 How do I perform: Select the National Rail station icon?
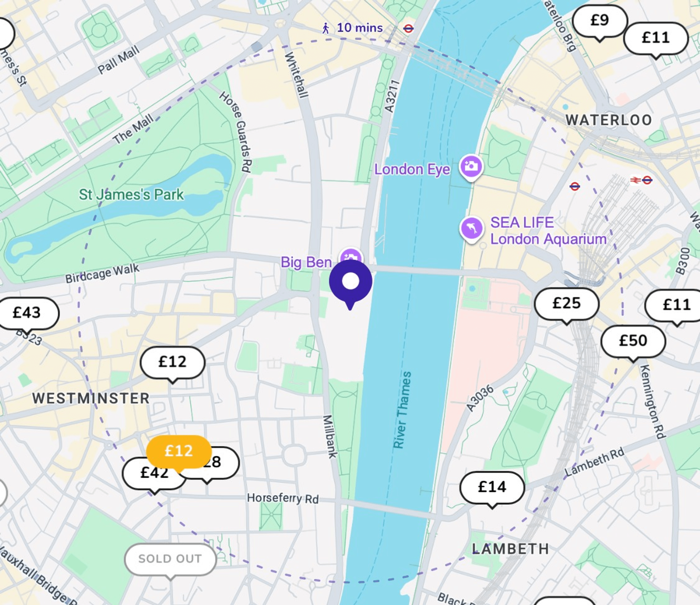coord(635,181)
